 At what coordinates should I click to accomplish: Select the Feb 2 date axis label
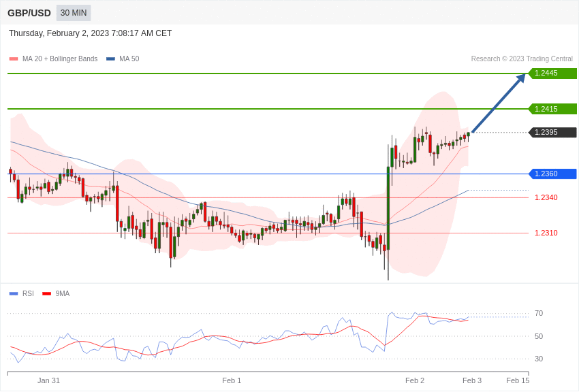[x=415, y=380]
